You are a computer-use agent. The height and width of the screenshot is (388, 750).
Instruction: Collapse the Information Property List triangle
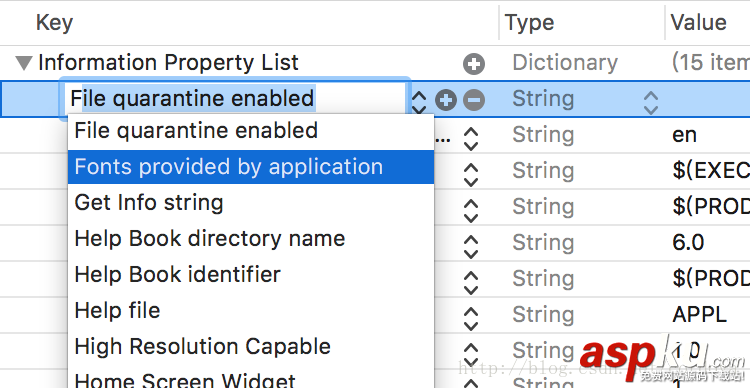(24, 63)
